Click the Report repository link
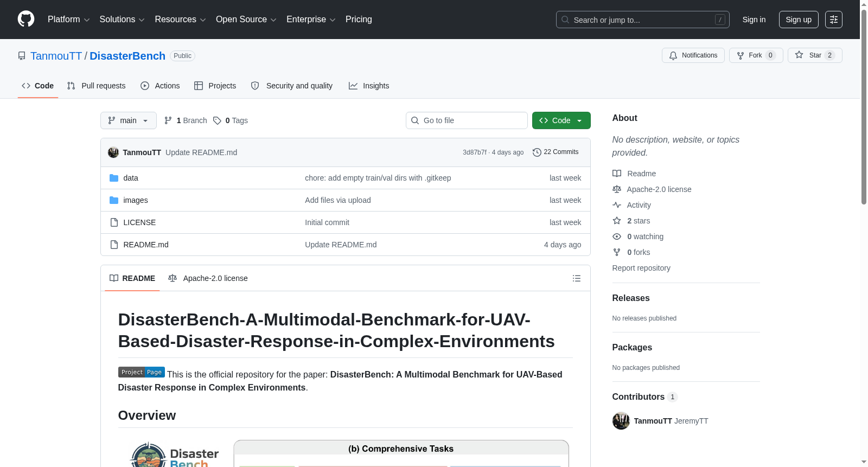 (x=641, y=268)
